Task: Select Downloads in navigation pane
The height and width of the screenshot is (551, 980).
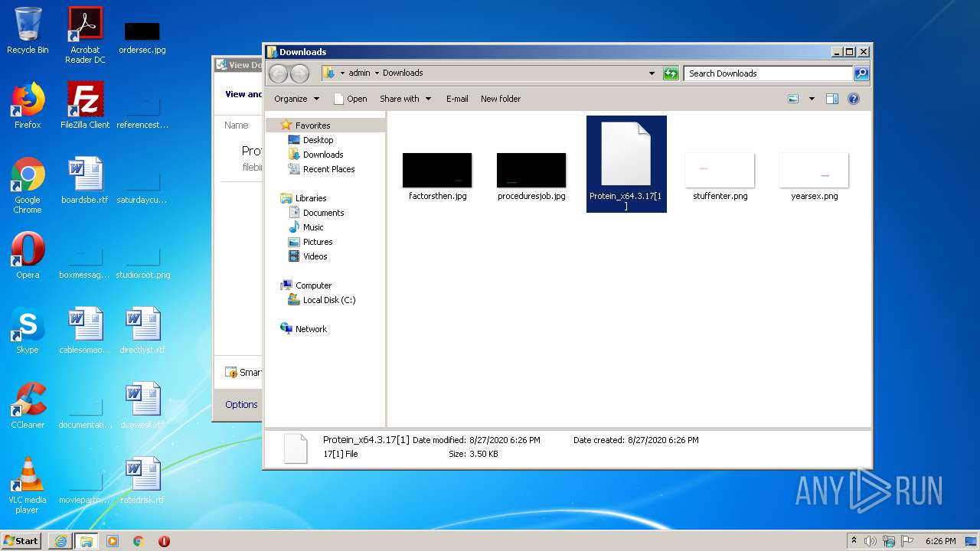Action: [322, 155]
